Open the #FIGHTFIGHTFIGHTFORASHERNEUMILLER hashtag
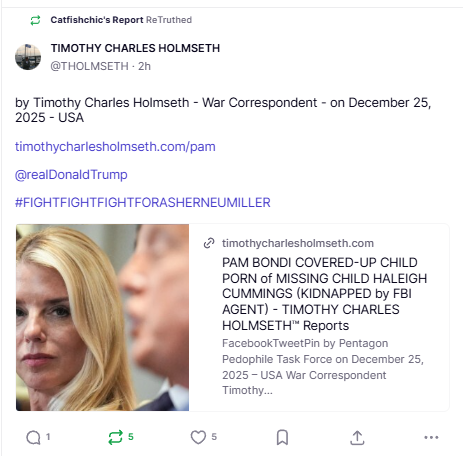The height and width of the screenshot is (456, 463). (x=143, y=203)
